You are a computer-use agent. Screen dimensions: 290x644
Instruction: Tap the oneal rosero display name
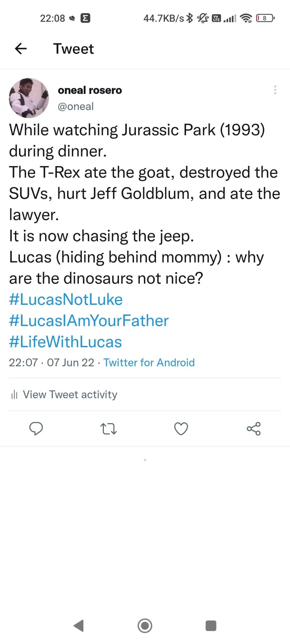(90, 90)
